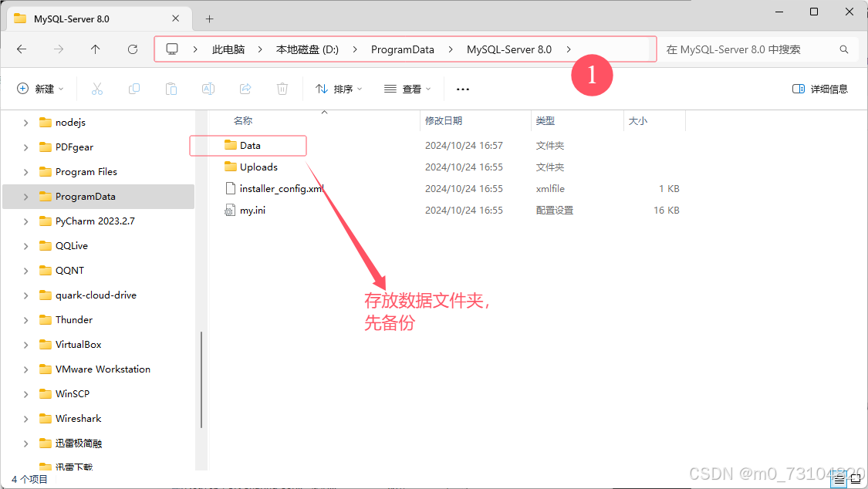Screen dimensions: 868x489
Task: Switch to details list view icon
Action: click(839, 479)
